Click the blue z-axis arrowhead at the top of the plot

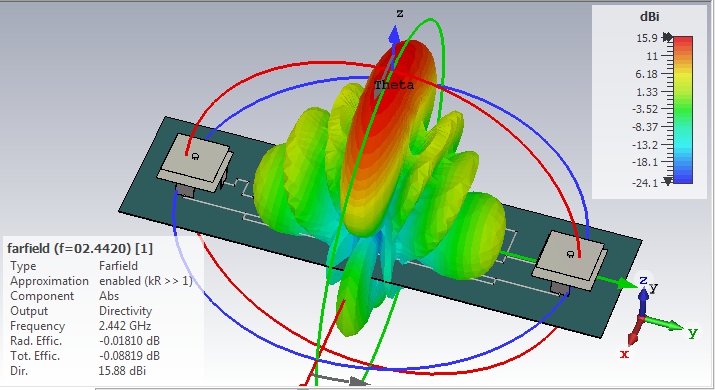pyautogui.click(x=394, y=36)
